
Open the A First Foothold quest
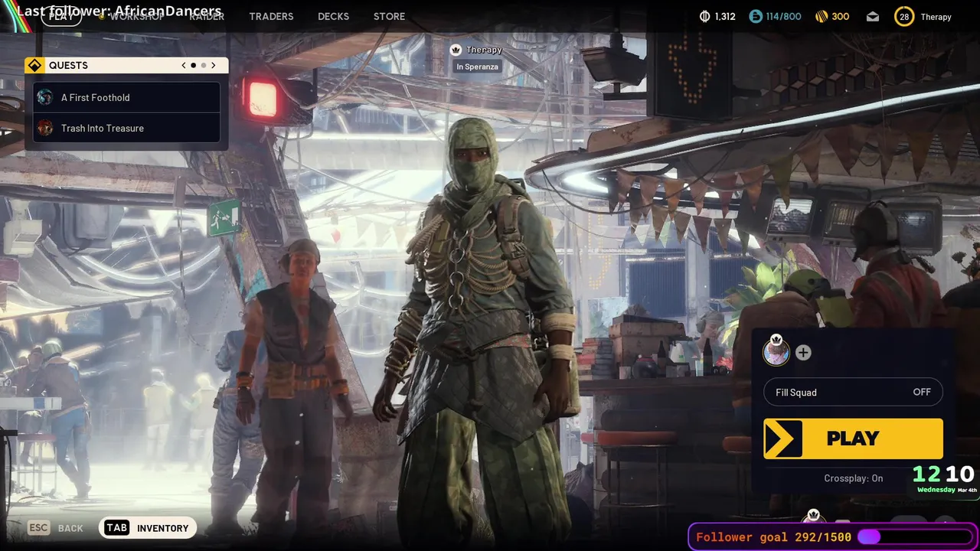coord(127,97)
